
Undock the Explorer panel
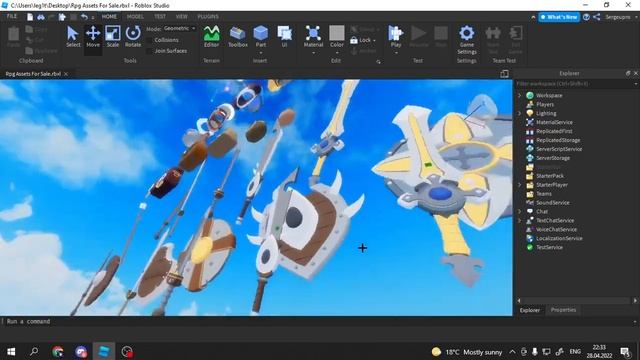(628, 73)
